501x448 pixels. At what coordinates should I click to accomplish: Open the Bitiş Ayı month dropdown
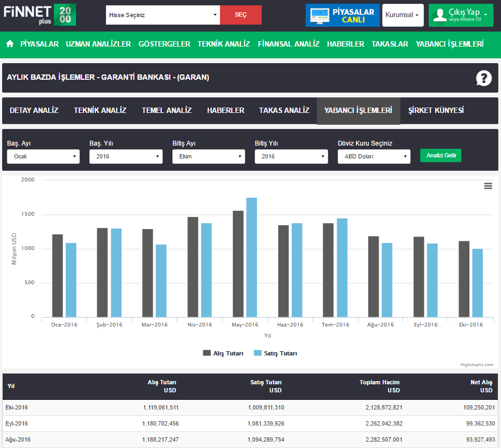pyautogui.click(x=209, y=157)
